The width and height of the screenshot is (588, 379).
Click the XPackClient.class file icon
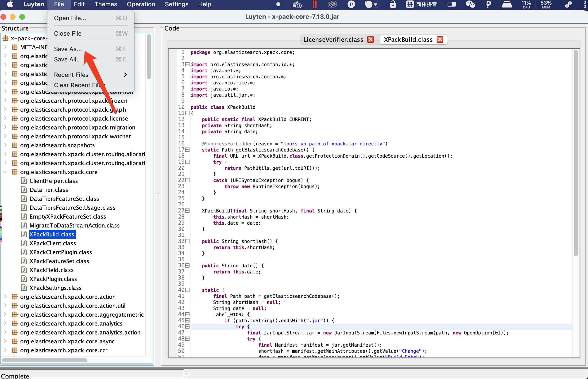click(x=24, y=243)
